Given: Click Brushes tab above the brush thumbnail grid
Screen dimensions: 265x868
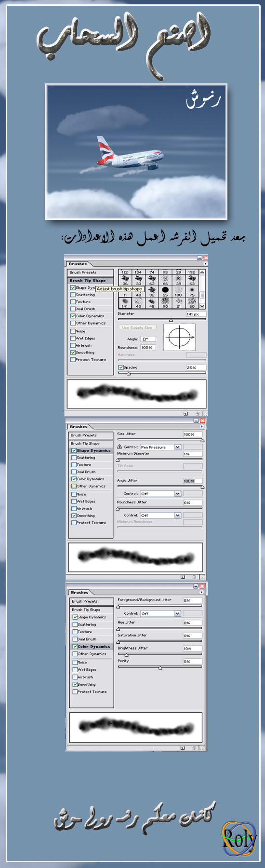Looking at the screenshot, I should point(78,264).
